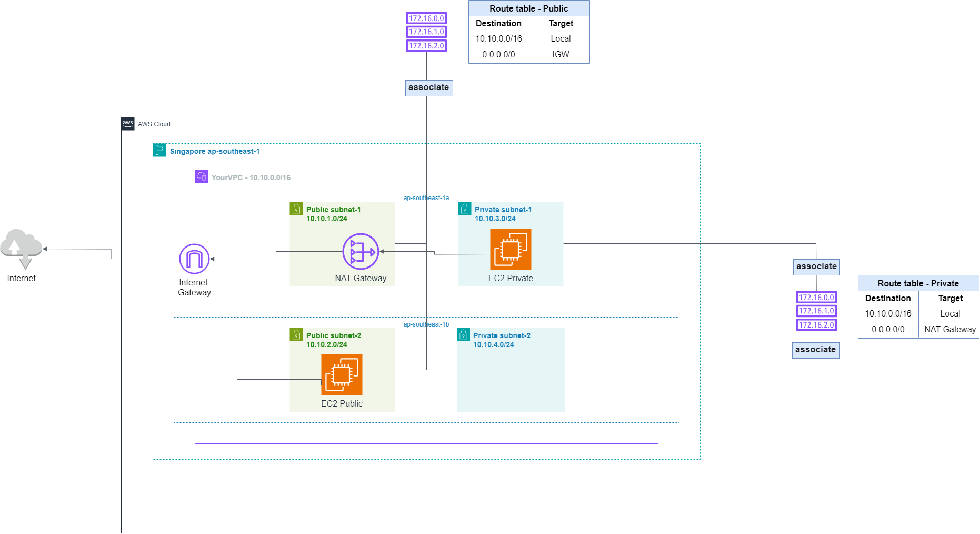Click 10.10.0.0/16 destination in private route table

888,313
